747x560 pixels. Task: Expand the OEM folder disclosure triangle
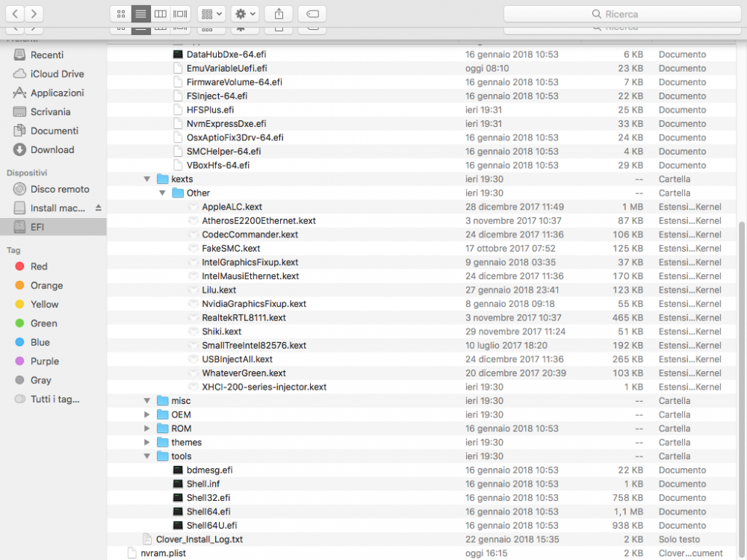(147, 414)
